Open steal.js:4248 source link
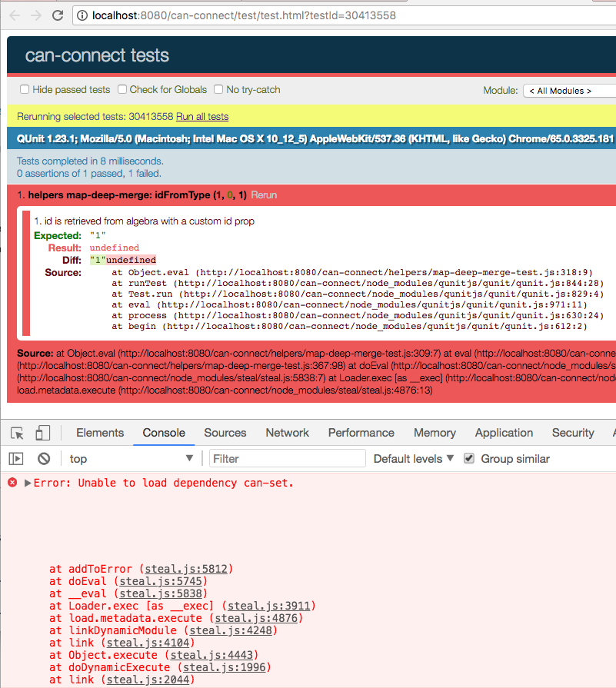 [x=231, y=630]
